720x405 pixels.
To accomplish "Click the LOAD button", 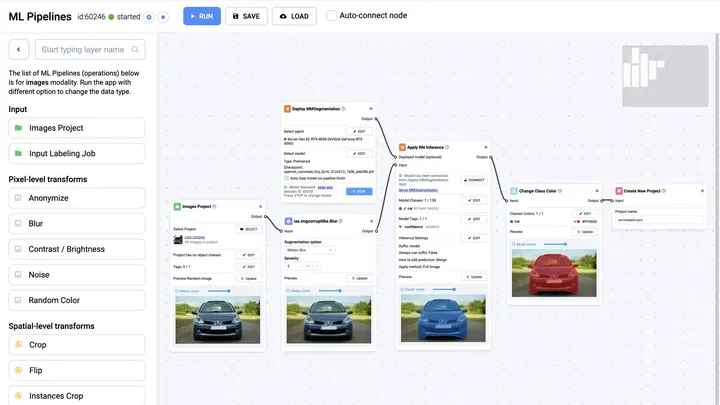I will [x=294, y=16].
